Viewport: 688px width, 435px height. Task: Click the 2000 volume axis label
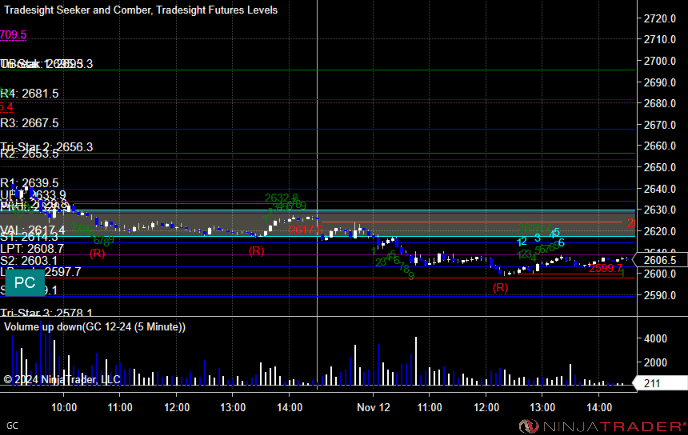pos(656,363)
